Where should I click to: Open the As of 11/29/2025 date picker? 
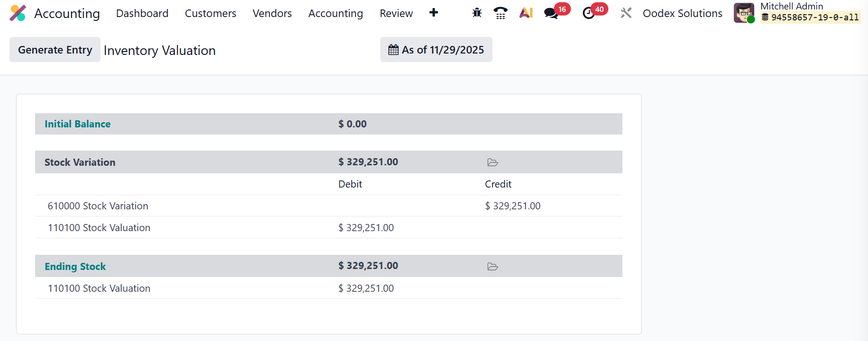pos(436,50)
